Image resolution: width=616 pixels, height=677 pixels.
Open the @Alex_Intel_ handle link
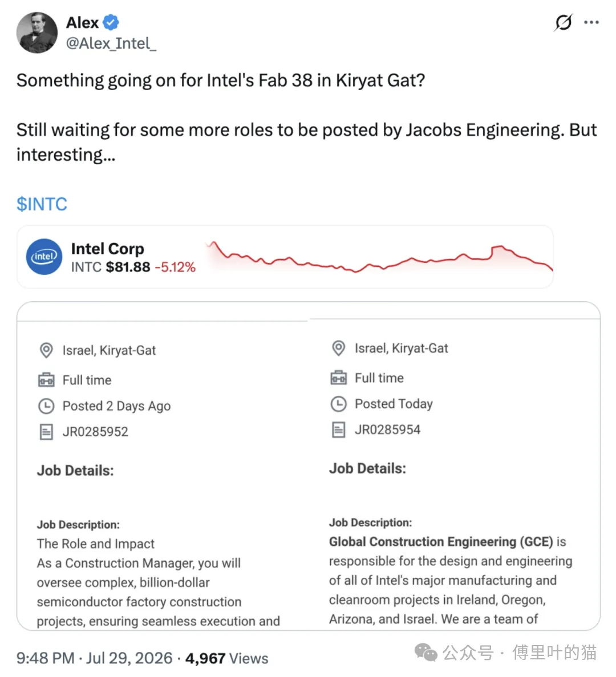click(111, 43)
